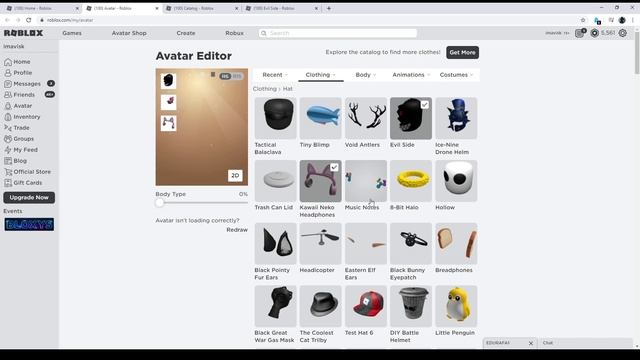The width and height of the screenshot is (640, 360).
Task: Open Gift Cards in the sidebar
Action: (x=23, y=183)
